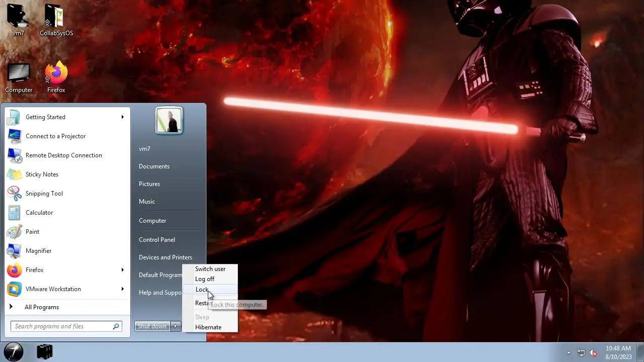Click the arrow beside Shut down
Screen dimensions: 644x362
point(176,326)
